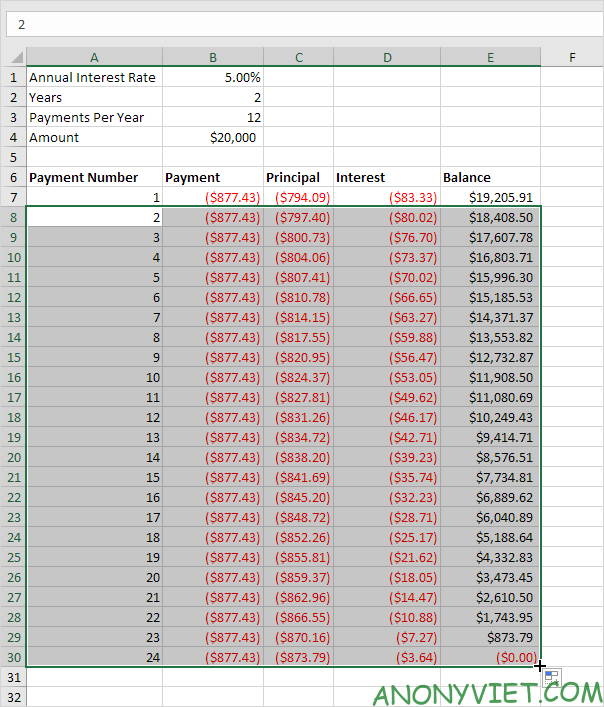The image size is (604, 707).
Task: Select row 7 header
Action: (x=13, y=198)
